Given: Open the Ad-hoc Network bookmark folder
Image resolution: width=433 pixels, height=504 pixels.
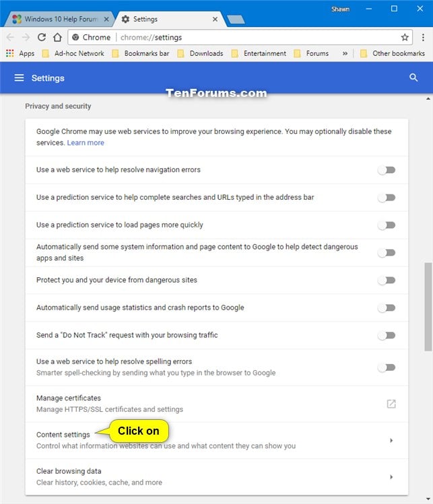Looking at the screenshot, I should 73,53.
